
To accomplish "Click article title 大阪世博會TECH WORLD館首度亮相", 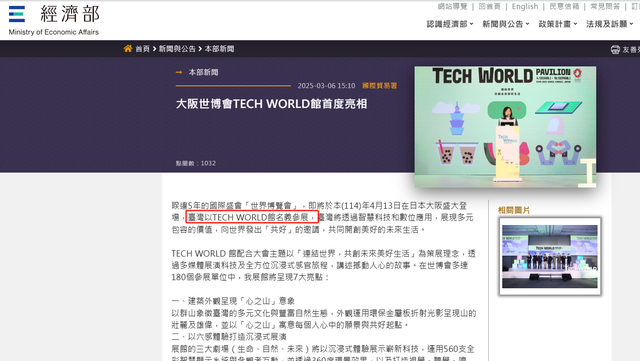I will tap(271, 104).
